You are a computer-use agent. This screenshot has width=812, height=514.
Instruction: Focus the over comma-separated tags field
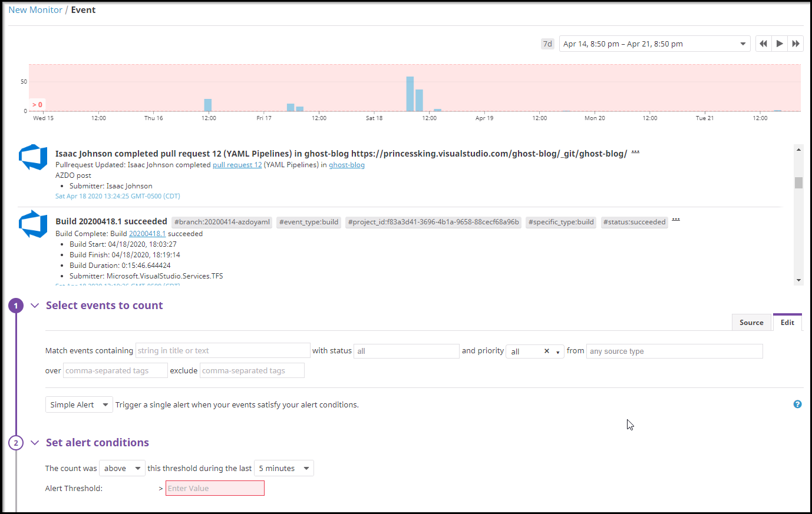coord(115,370)
